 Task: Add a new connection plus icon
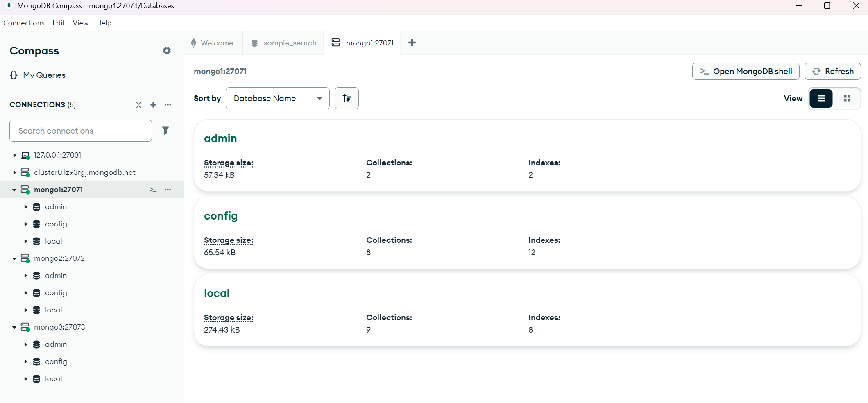(x=153, y=105)
